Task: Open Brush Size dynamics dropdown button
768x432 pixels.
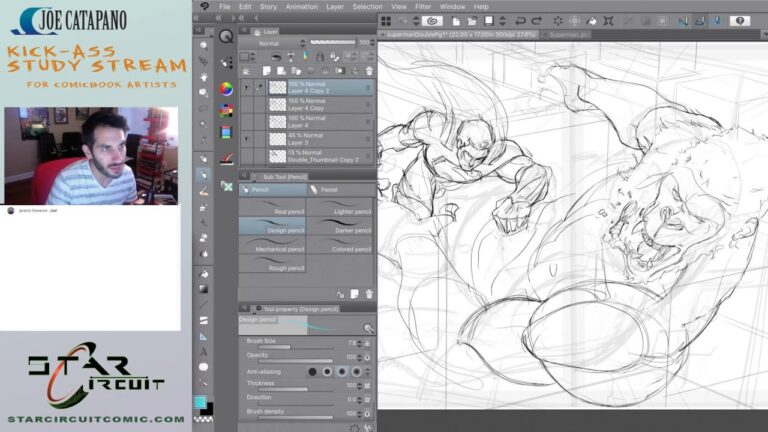Action: 367,343
